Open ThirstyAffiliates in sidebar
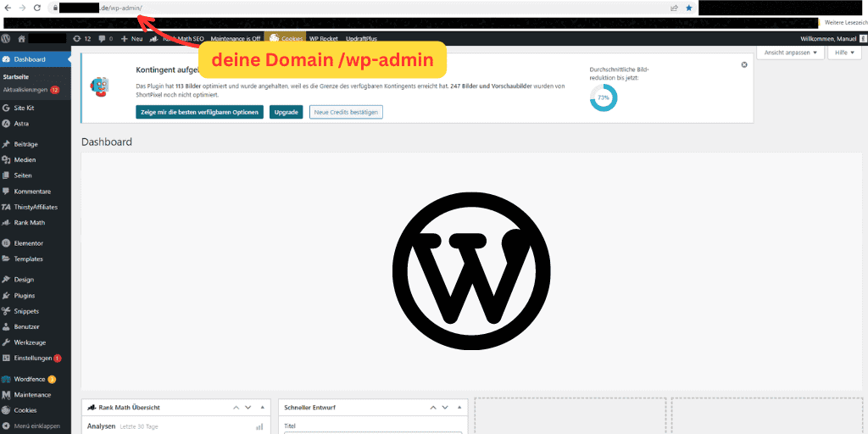The height and width of the screenshot is (434, 868). [36, 207]
